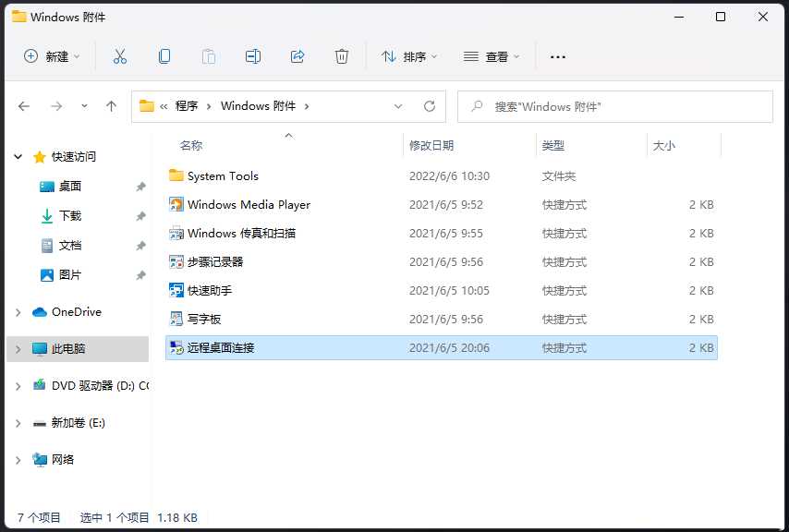The width and height of the screenshot is (789, 532).
Task: Expand address bar history dropdown
Action: (x=398, y=106)
